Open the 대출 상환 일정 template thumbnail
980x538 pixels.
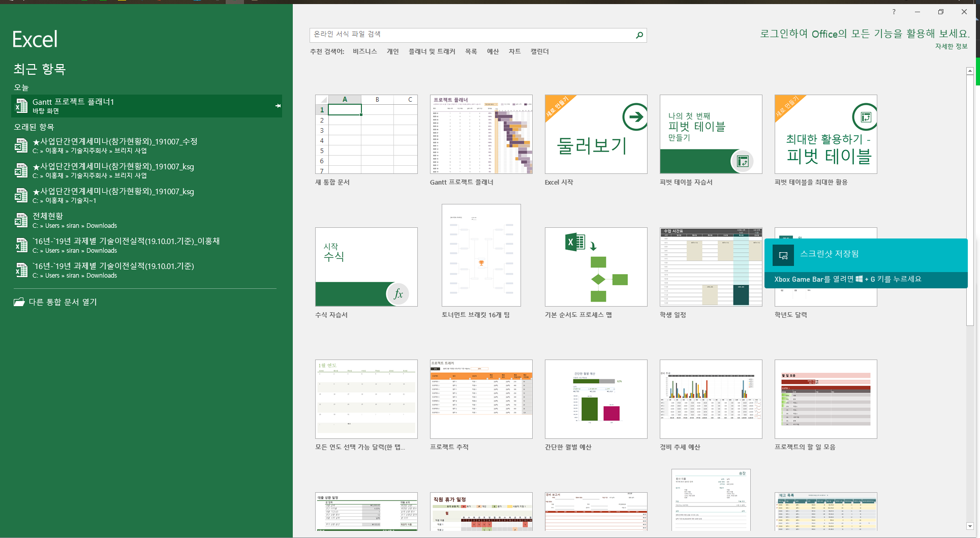[366, 512]
